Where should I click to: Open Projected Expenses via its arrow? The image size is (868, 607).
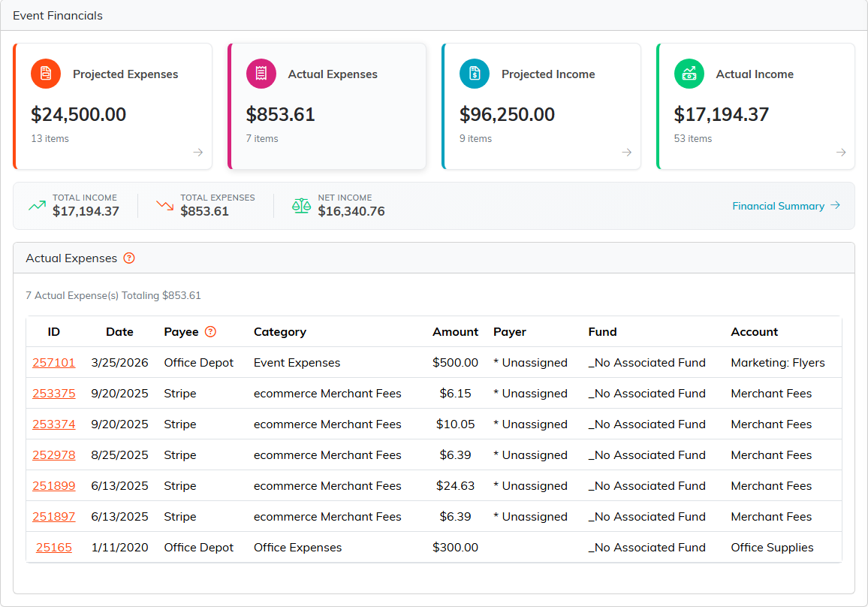pyautogui.click(x=197, y=153)
